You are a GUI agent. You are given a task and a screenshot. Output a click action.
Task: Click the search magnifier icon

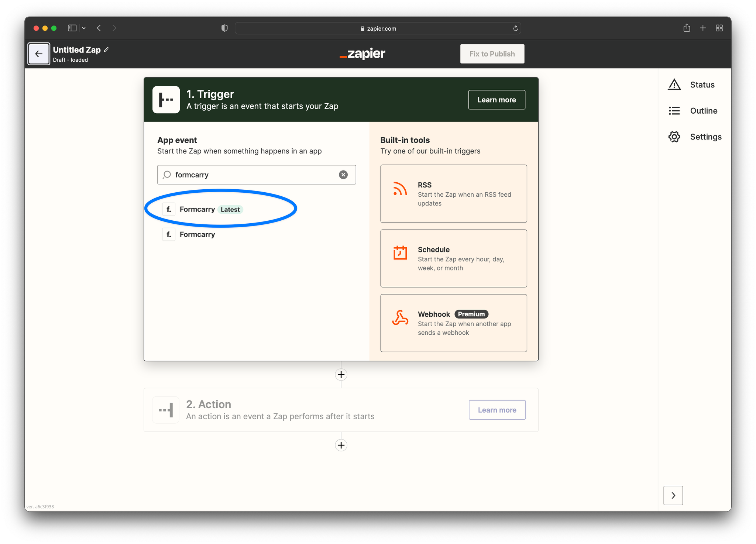[167, 175]
